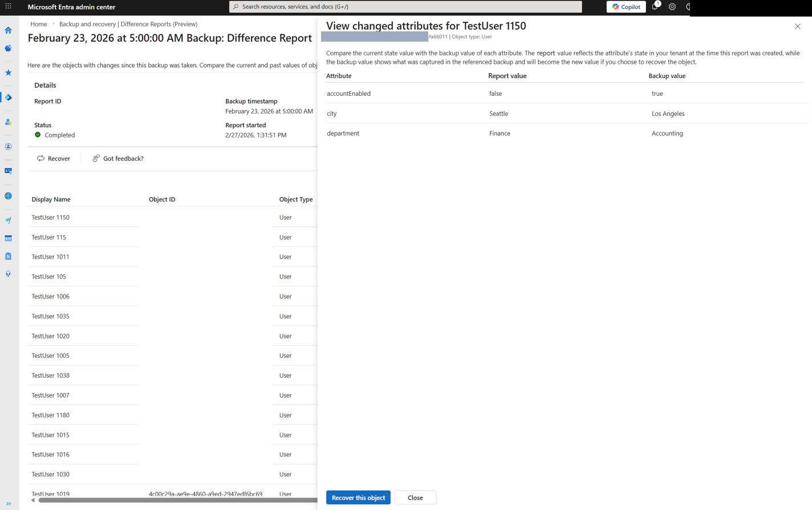The height and width of the screenshot is (510, 812).
Task: Click the settings gear in the top bar
Action: click(x=672, y=6)
